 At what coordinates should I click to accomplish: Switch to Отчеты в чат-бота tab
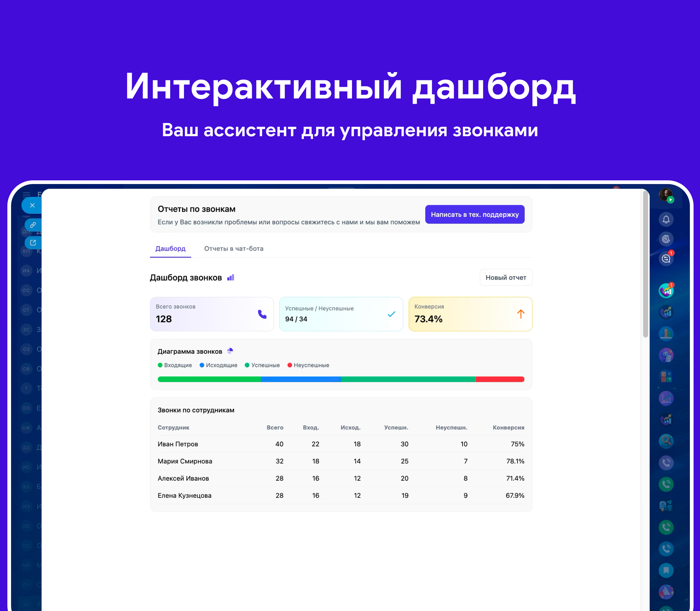click(233, 248)
